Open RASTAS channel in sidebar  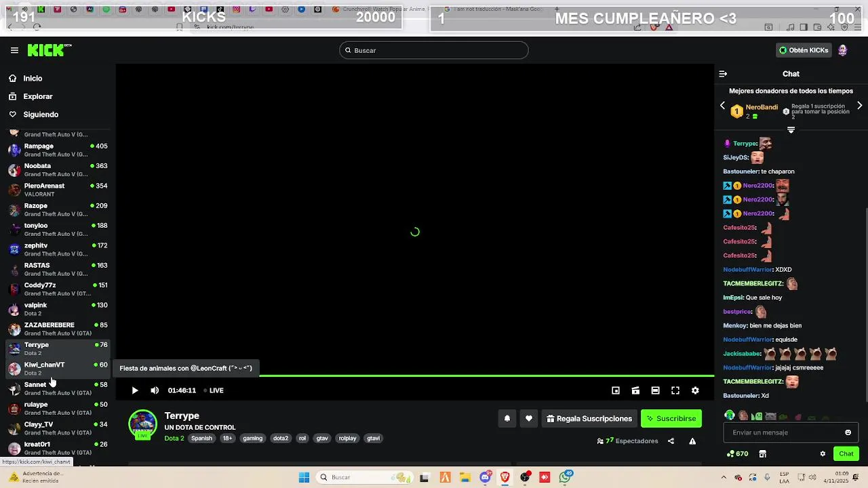[58, 269]
